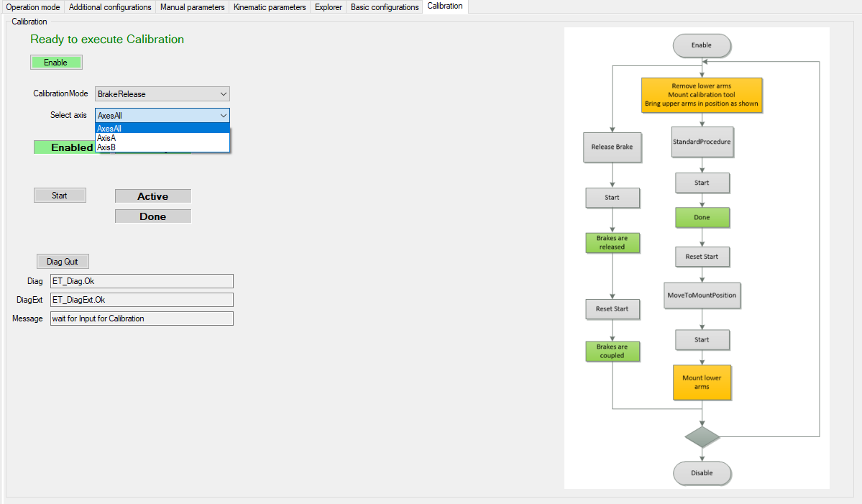Image resolution: width=862 pixels, height=504 pixels.
Task: Toggle the green Enable button
Action: (56, 63)
